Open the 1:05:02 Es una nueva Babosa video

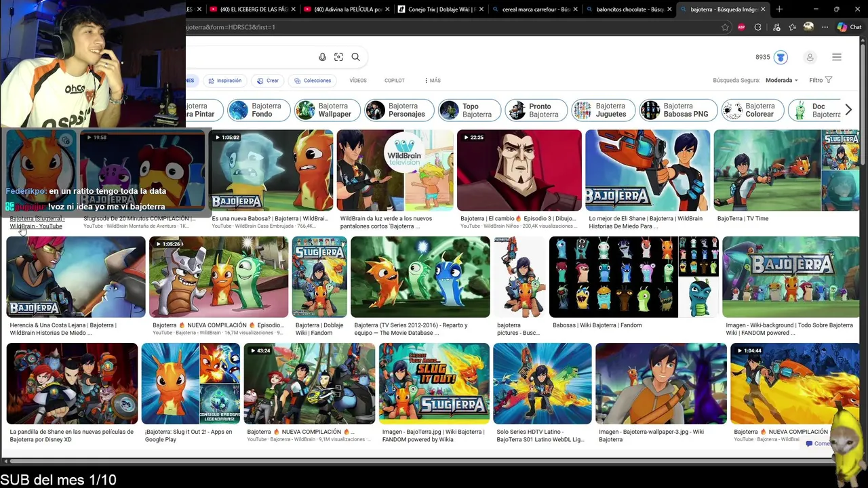pyautogui.click(x=271, y=170)
